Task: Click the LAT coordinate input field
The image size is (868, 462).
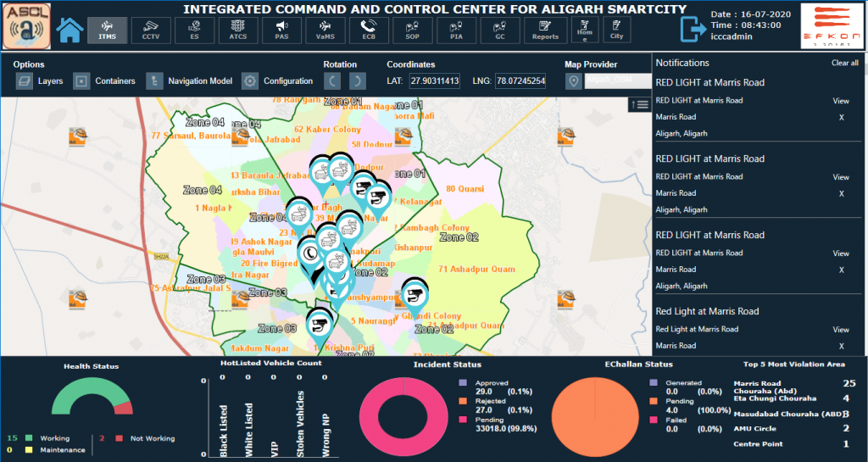Action: click(x=435, y=81)
